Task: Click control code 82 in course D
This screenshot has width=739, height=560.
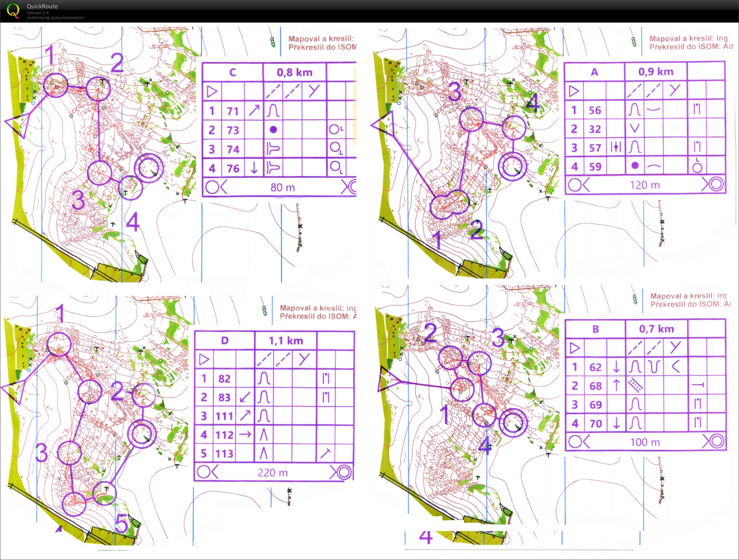Action: (224, 378)
